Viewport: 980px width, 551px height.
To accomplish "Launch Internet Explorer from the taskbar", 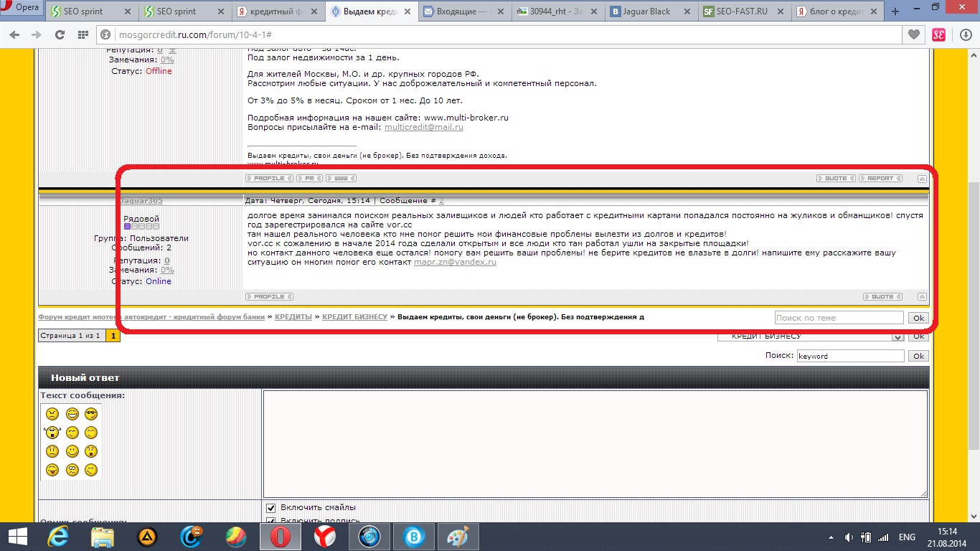I will pos(57,537).
